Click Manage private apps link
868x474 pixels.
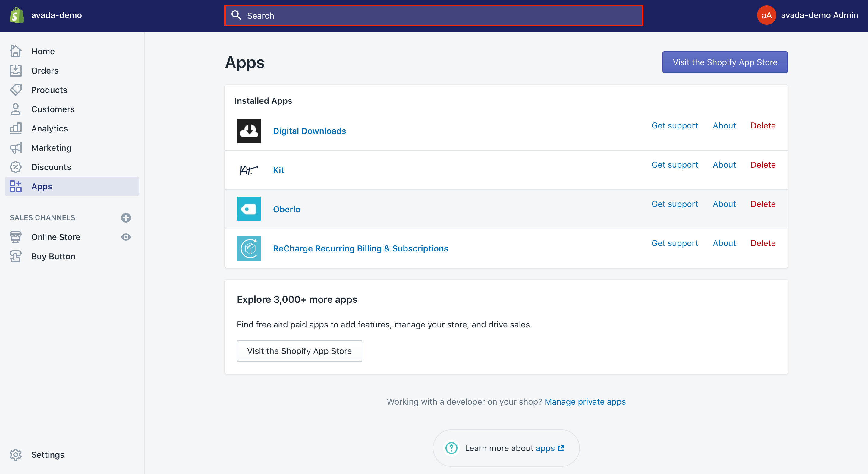585,402
